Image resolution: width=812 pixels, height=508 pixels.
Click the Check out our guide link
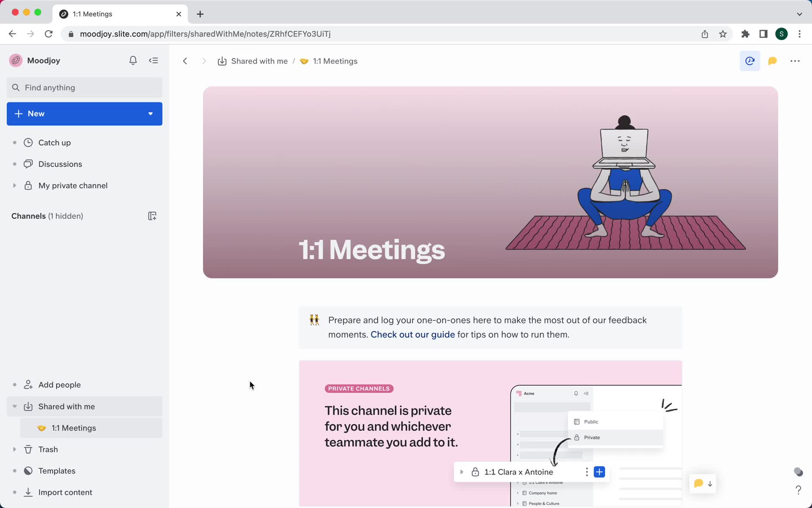pos(413,334)
